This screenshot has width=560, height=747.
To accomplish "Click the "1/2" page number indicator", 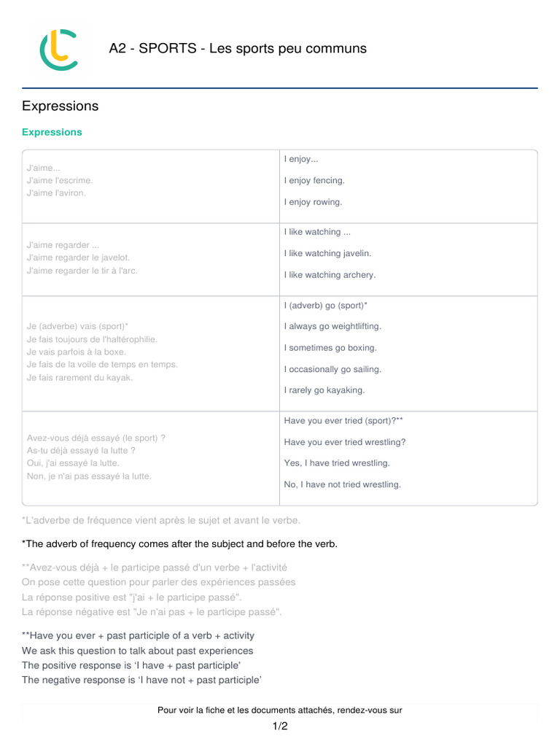I will point(280,727).
